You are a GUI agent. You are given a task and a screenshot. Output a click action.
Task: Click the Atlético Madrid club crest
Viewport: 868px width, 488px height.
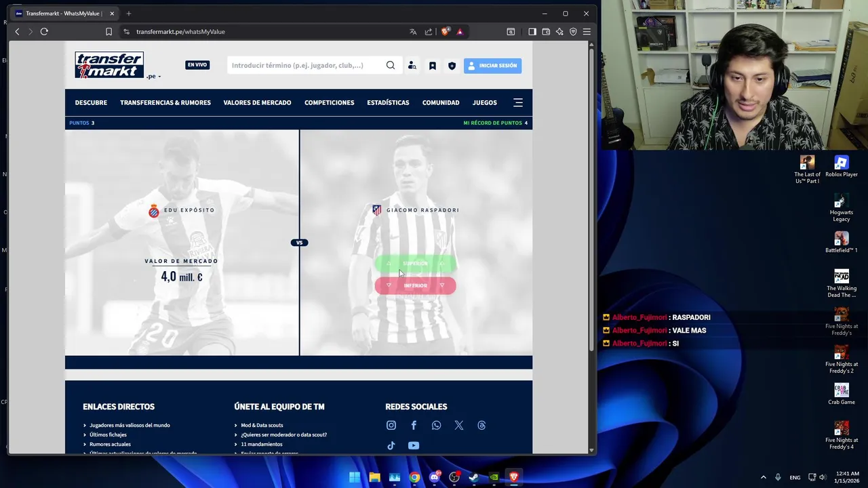click(x=377, y=210)
